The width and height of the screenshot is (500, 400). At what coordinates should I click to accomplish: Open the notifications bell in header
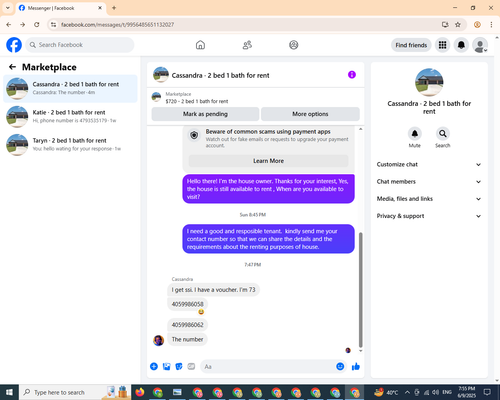461,45
